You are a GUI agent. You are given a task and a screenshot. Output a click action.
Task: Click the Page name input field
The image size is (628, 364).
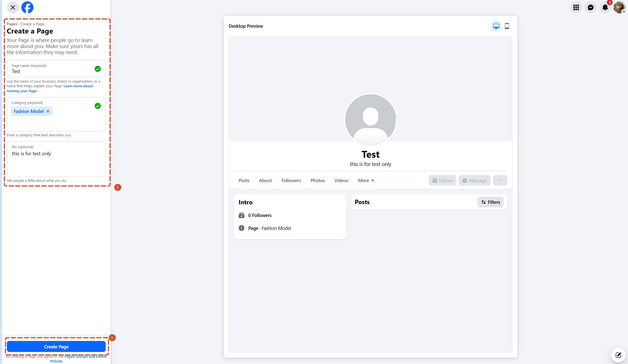click(x=56, y=69)
